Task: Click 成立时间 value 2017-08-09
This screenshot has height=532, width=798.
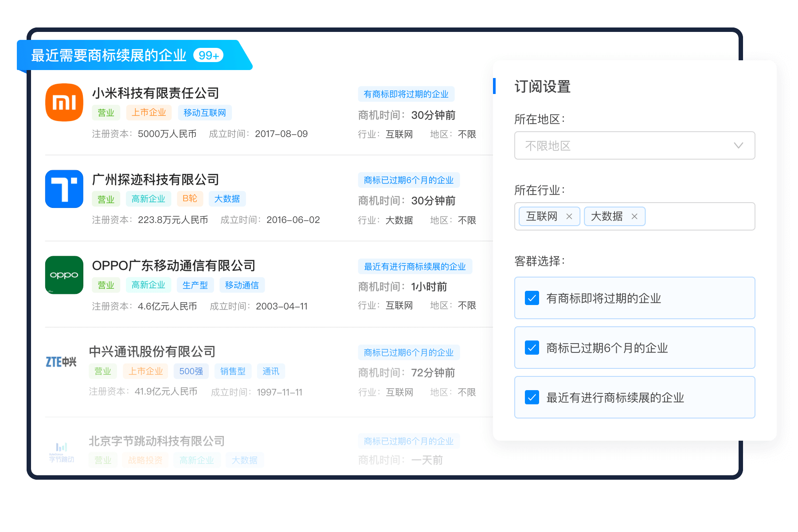Action: 282,134
